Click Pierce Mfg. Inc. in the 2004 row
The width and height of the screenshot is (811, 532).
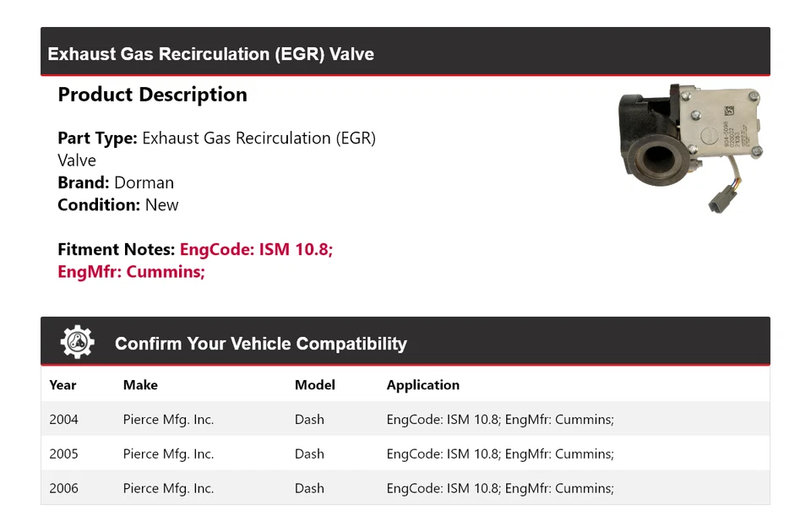pos(168,420)
